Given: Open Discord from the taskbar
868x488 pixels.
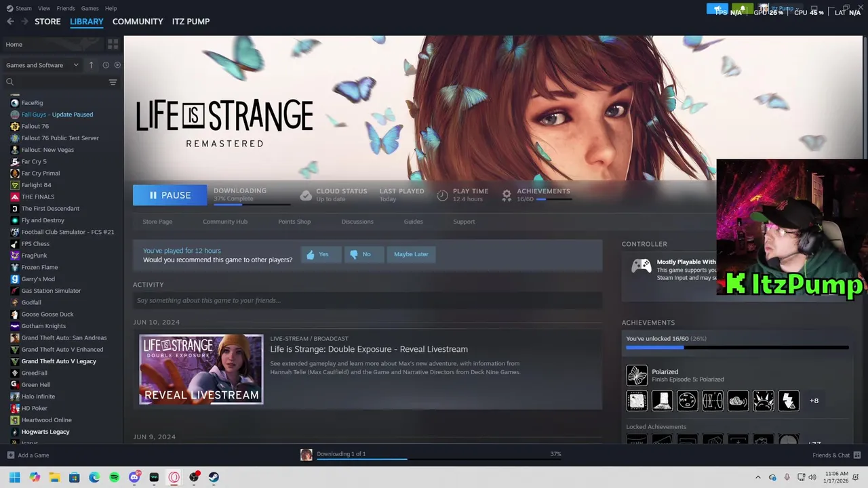Looking at the screenshot, I should tap(134, 477).
